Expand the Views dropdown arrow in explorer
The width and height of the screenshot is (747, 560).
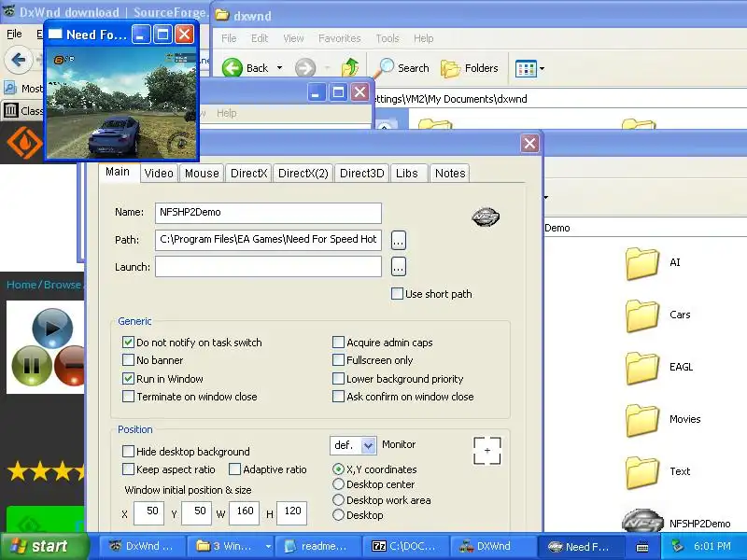(x=543, y=68)
